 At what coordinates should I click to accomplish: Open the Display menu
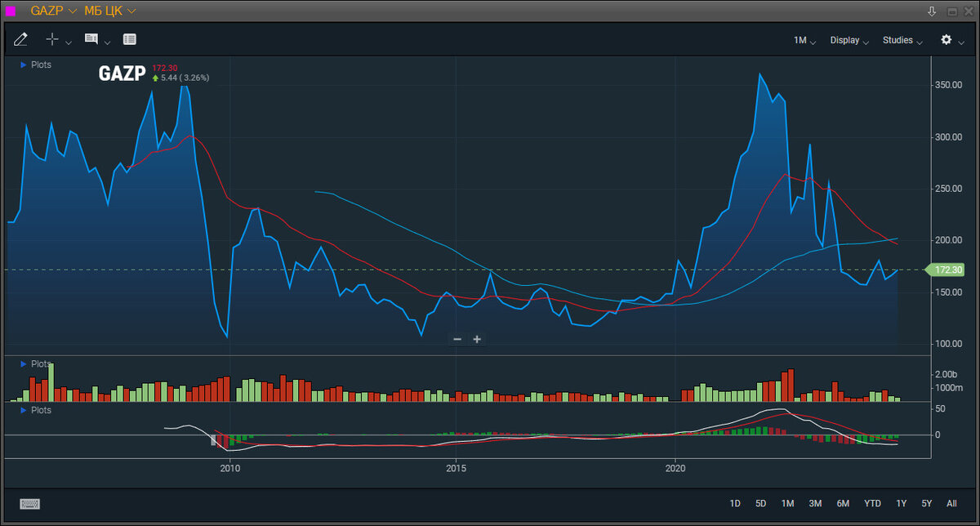point(849,40)
